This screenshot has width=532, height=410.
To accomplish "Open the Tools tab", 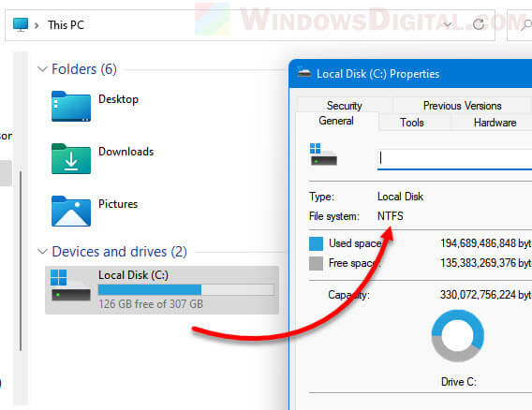I will tap(412, 123).
